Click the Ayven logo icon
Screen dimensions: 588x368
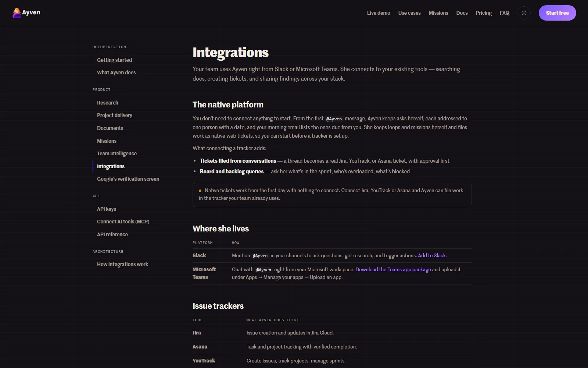[x=17, y=13]
